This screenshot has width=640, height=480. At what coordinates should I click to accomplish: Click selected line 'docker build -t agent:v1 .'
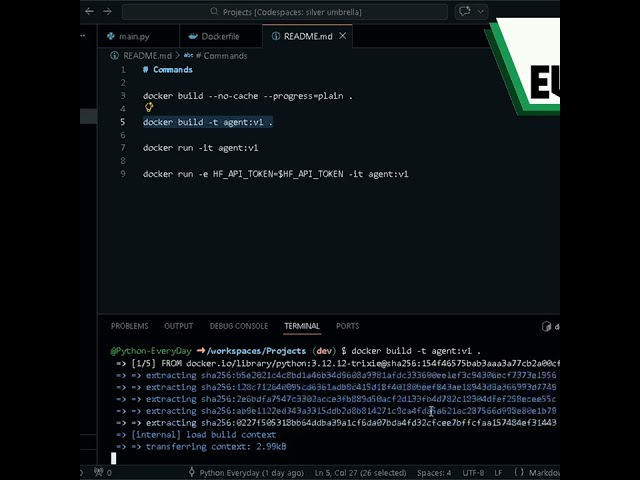pos(207,122)
